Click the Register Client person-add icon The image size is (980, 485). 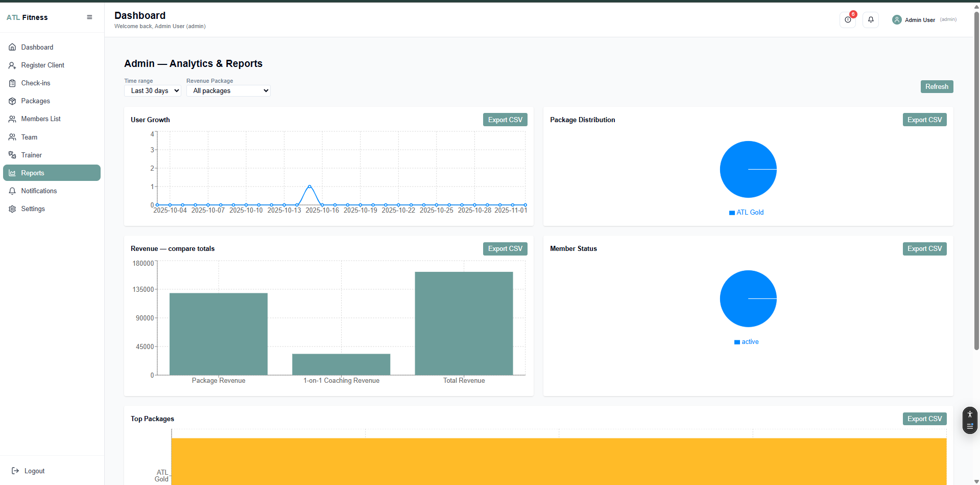coord(12,65)
